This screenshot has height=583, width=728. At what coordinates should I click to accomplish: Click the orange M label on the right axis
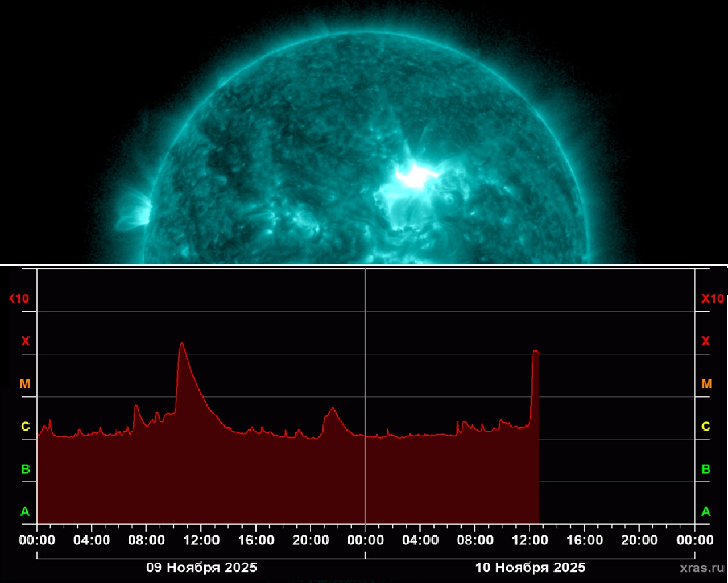[x=706, y=384]
